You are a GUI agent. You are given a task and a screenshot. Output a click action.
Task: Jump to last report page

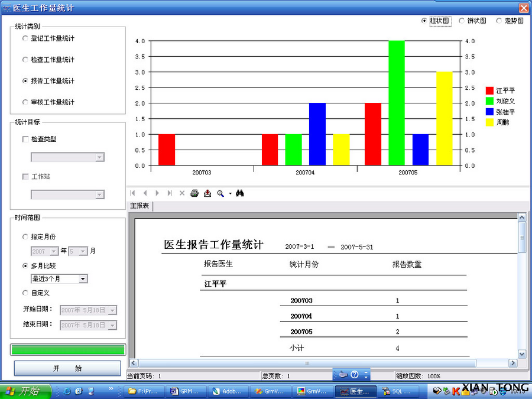point(170,193)
